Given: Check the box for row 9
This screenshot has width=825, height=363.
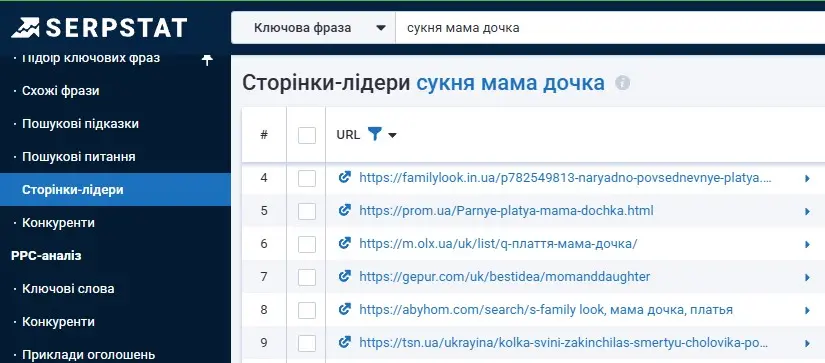Looking at the screenshot, I should tap(307, 343).
